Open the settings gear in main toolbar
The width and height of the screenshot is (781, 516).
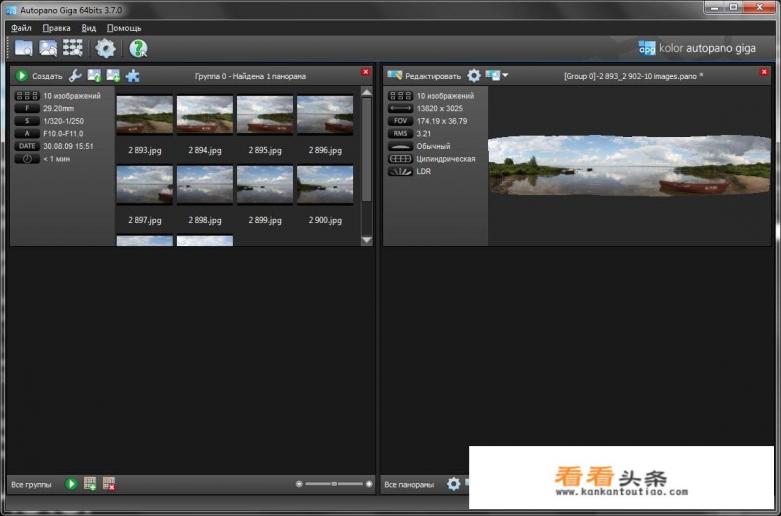(x=105, y=48)
